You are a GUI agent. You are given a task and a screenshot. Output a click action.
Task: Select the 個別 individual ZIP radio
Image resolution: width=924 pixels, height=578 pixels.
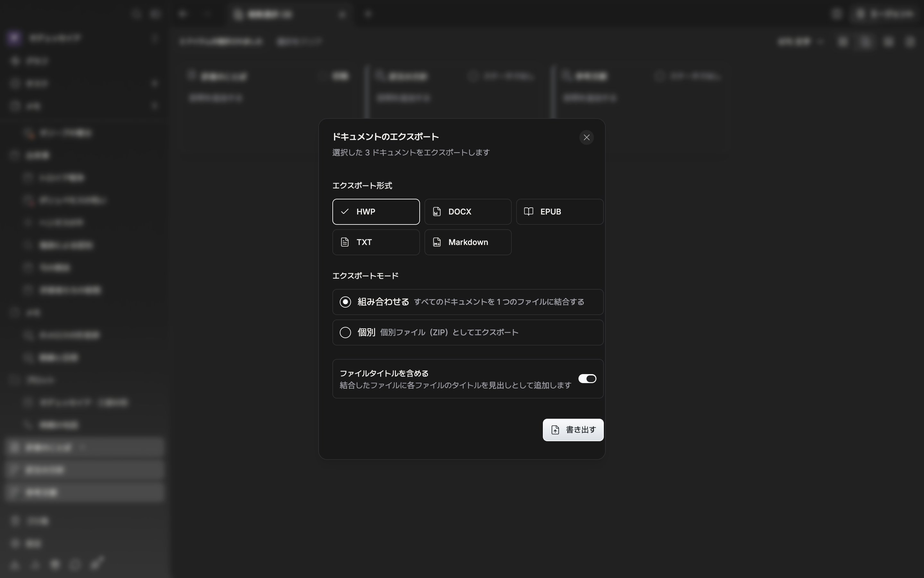point(345,333)
